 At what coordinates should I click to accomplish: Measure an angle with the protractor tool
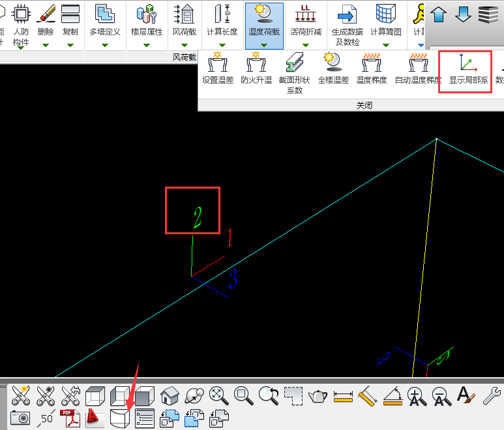[393, 396]
